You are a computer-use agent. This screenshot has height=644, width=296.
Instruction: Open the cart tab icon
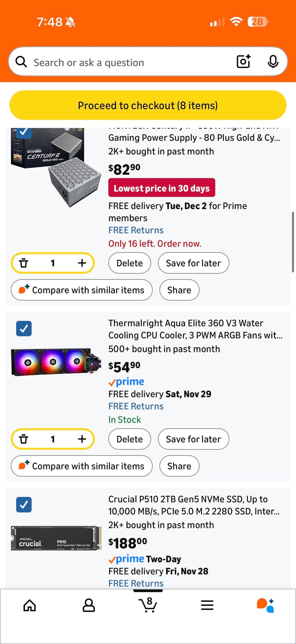[148, 605]
